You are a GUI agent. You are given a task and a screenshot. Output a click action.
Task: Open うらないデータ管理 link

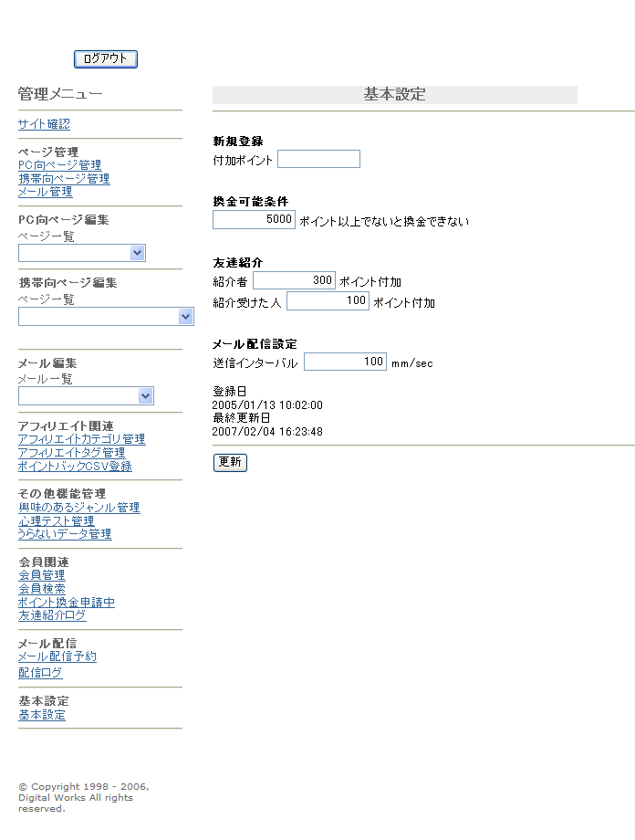pos(65,533)
